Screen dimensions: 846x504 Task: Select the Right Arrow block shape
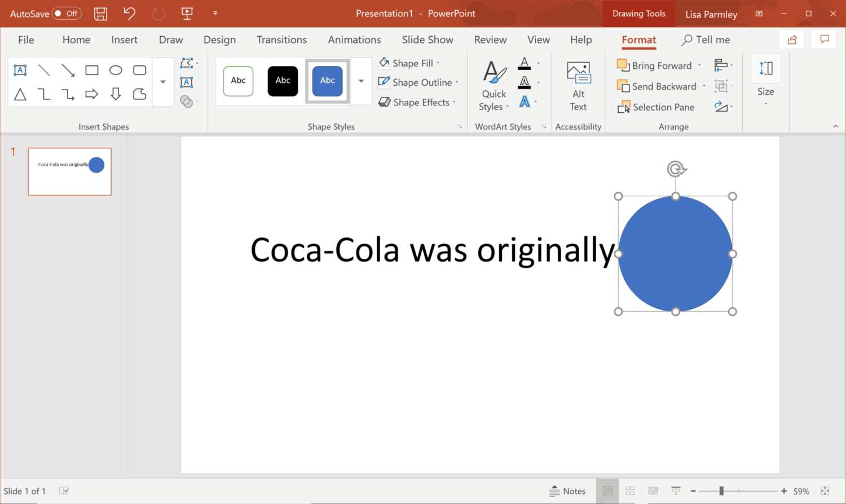(92, 94)
